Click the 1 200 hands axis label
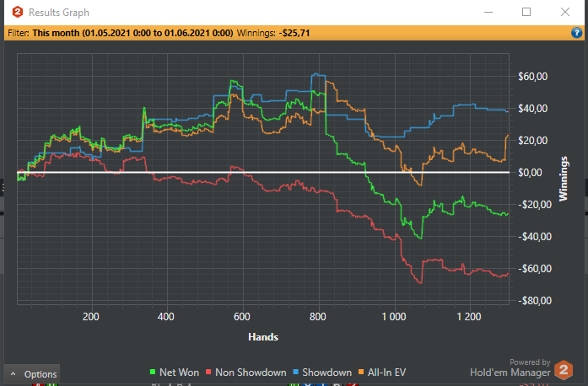Image resolution: width=588 pixels, height=386 pixels. 469,317
